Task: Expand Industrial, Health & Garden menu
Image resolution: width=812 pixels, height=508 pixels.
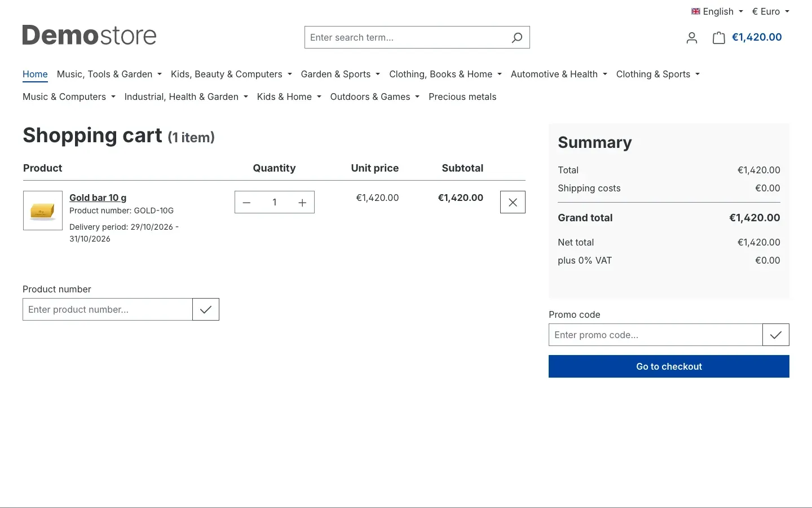Action: coord(186,97)
